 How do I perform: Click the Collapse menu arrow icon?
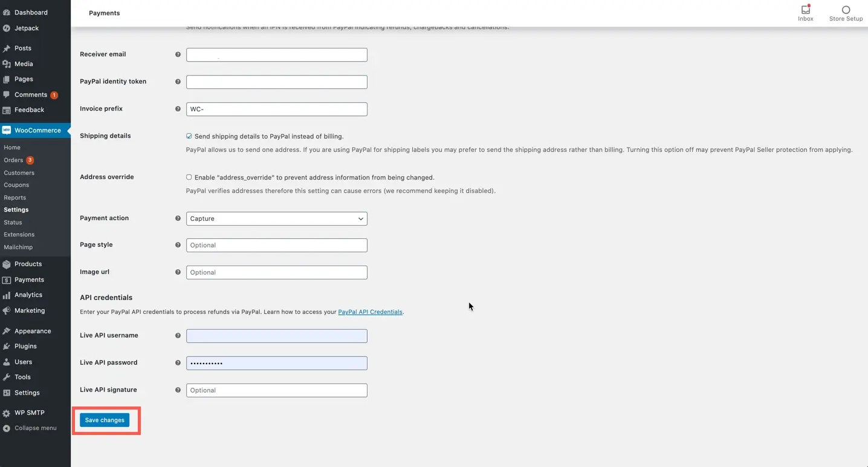click(x=7, y=428)
